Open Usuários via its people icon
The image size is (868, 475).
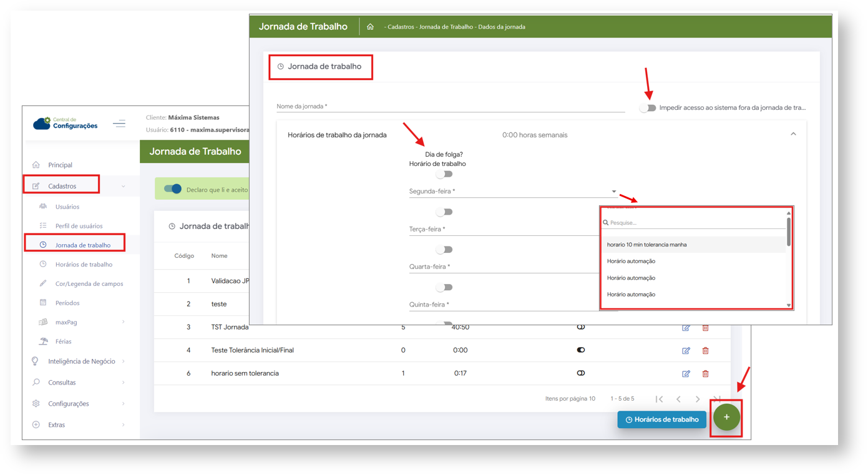[43, 207]
